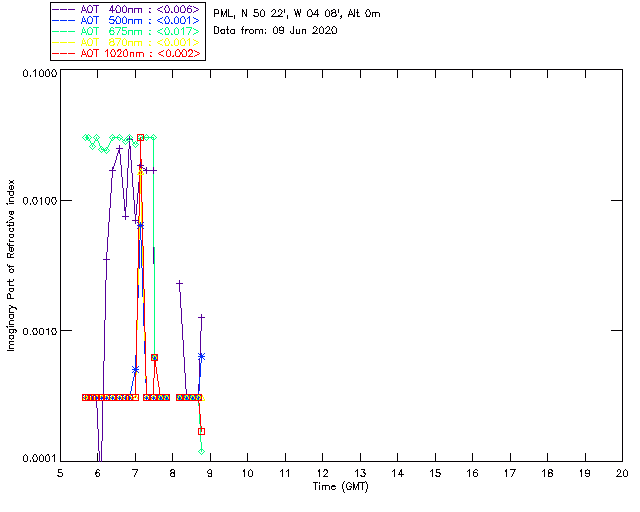Click the y-axis label 0.0010
640x512 pixels.
point(40,331)
